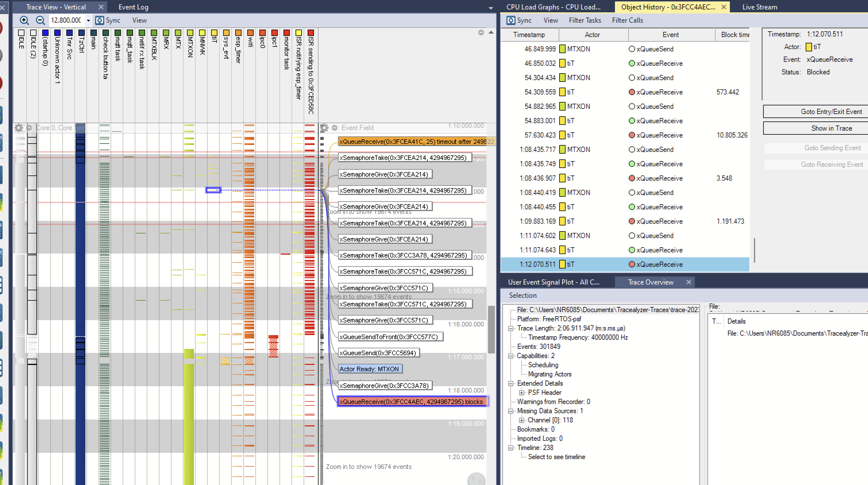
Task: Click the Show in Trace button
Action: click(x=831, y=128)
